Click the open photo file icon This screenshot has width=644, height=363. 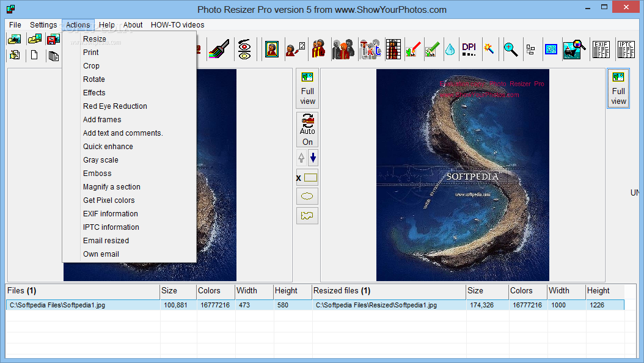click(15, 40)
